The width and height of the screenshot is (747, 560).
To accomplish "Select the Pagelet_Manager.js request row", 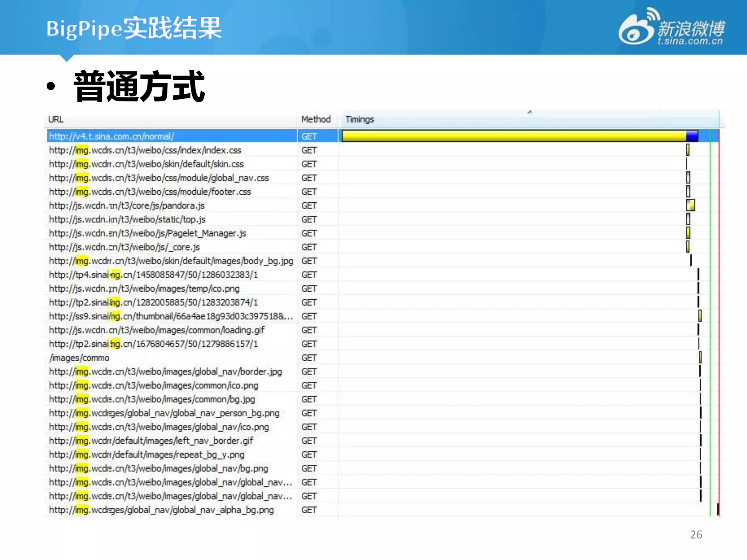I will tap(147, 233).
